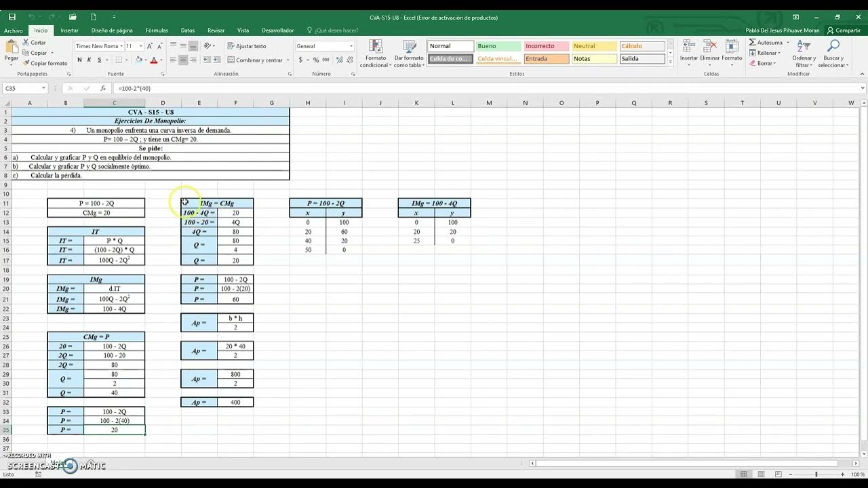The height and width of the screenshot is (488, 868).
Task: Open the General number format dropdown
Action: (351, 46)
